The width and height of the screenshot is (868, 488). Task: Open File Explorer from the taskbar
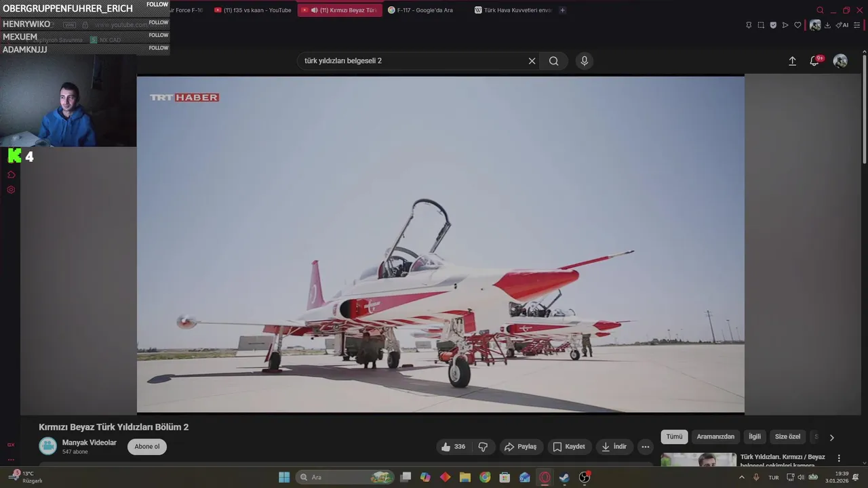(465, 477)
